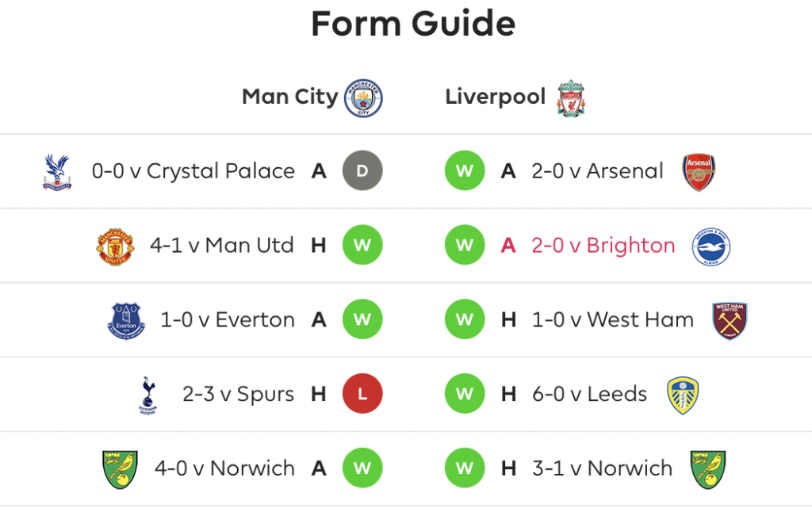812x508 pixels.
Task: Select the Leeds United badge
Action: click(x=683, y=395)
